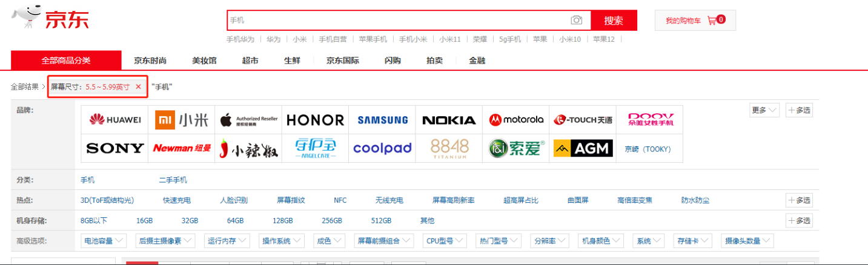
Task: Open 操作系统 dropdown
Action: click(x=283, y=241)
